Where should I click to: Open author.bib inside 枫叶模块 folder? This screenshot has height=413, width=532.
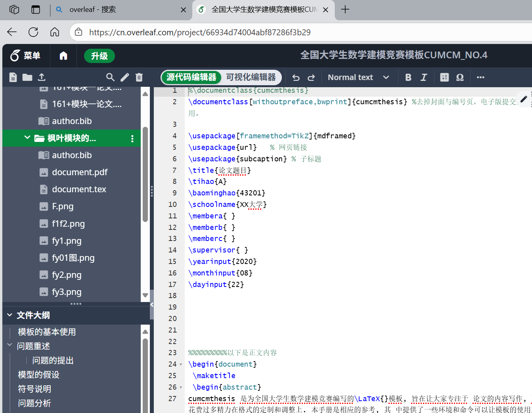tap(71, 155)
